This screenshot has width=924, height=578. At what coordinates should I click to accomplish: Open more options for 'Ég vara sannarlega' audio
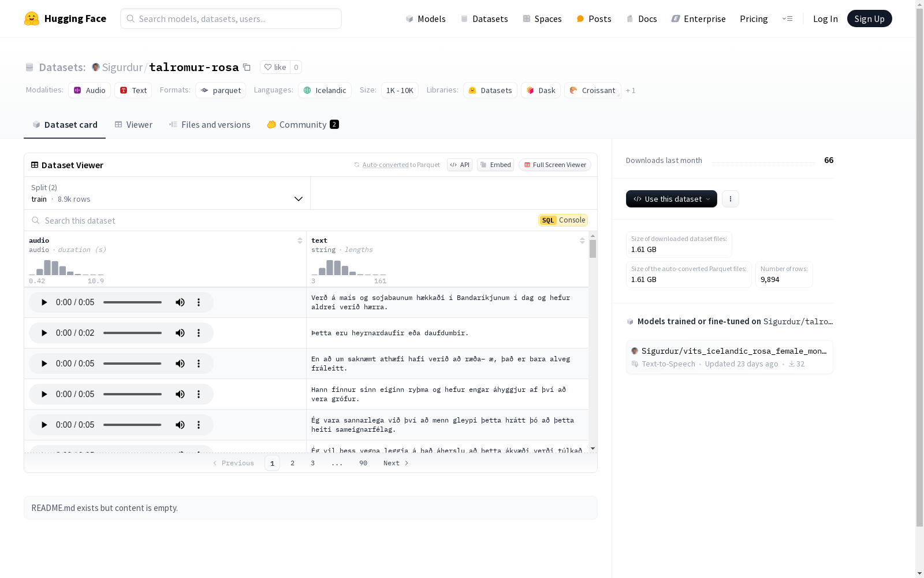[199, 425]
